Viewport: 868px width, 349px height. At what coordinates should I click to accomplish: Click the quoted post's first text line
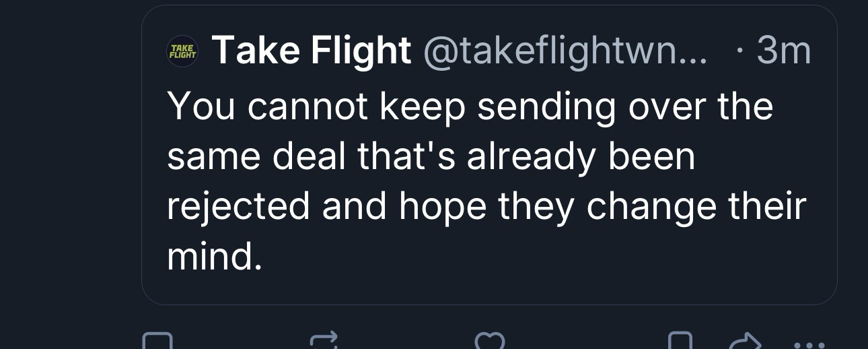470,106
